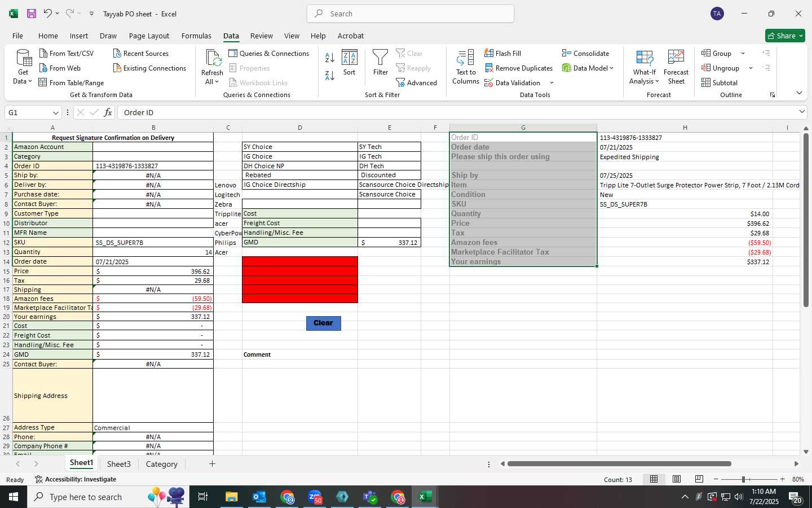Open the Acrobat tab

pyautogui.click(x=351, y=36)
